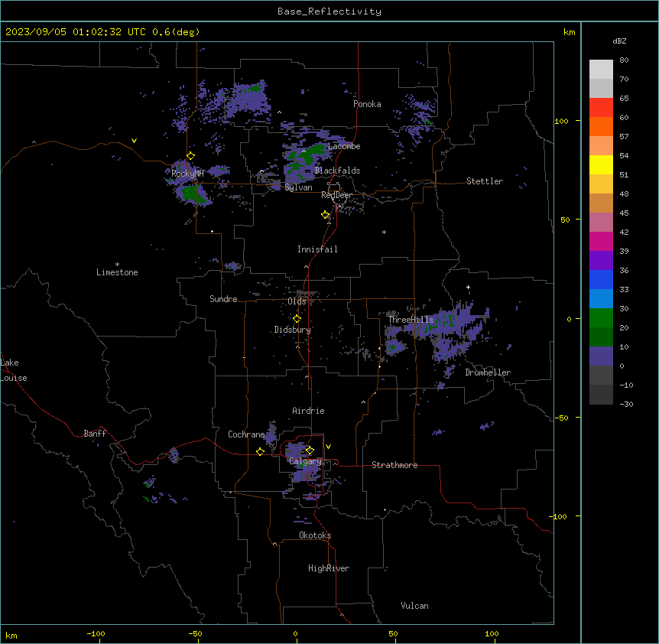Click the yellow marker near RockyMH

[x=191, y=156]
